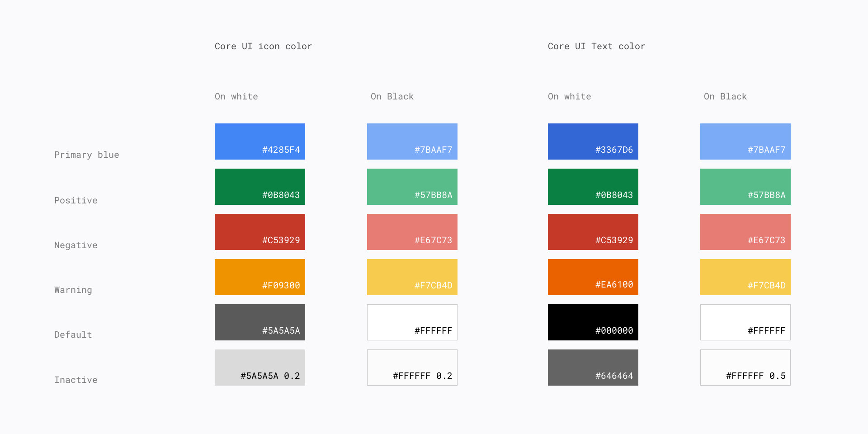Select the #3367D6 blue text swatch
This screenshot has height=434, width=868.
point(593,142)
